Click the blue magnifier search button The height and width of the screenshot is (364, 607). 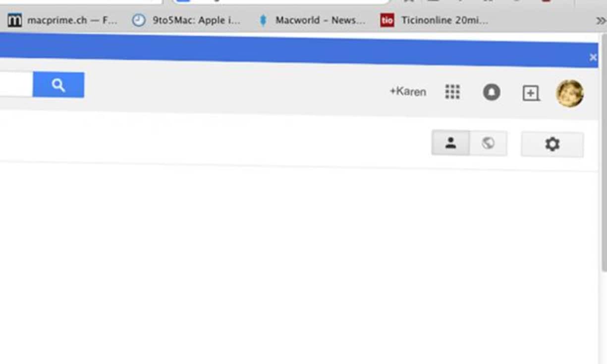pyautogui.click(x=58, y=85)
